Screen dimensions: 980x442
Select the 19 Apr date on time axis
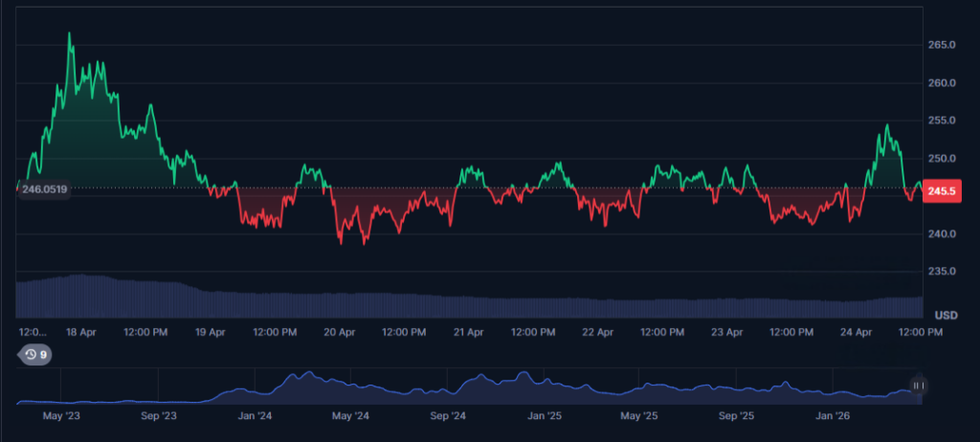click(x=210, y=332)
